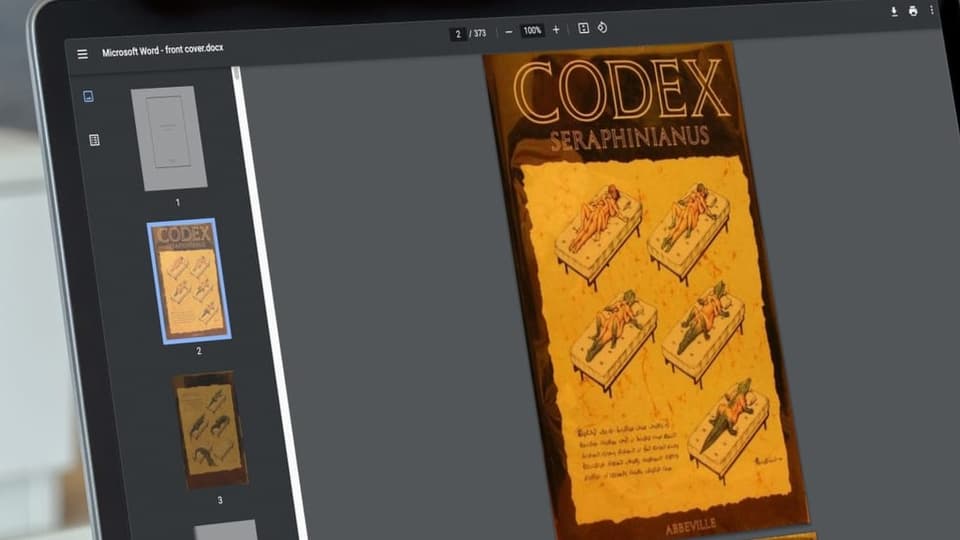Click page number label '2' under thumbnail
The width and height of the screenshot is (960, 540).
point(198,351)
